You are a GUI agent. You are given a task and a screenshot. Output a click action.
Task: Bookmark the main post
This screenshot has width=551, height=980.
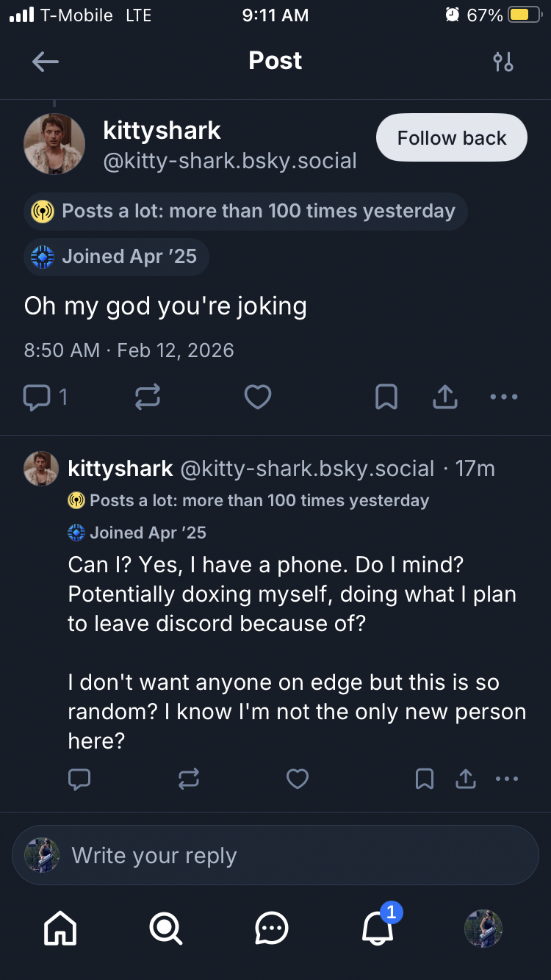coord(386,397)
